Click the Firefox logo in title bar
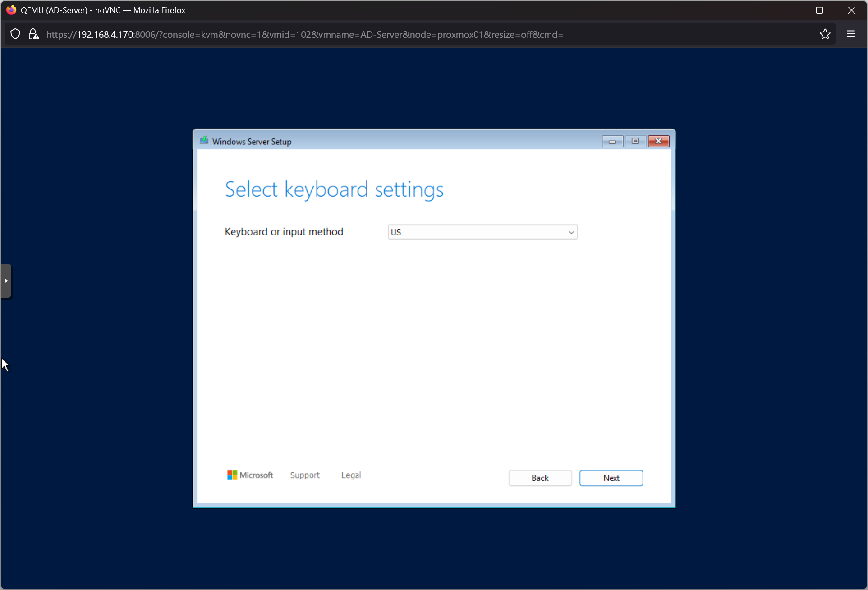Screen dimensions: 868x590 (x=11, y=10)
